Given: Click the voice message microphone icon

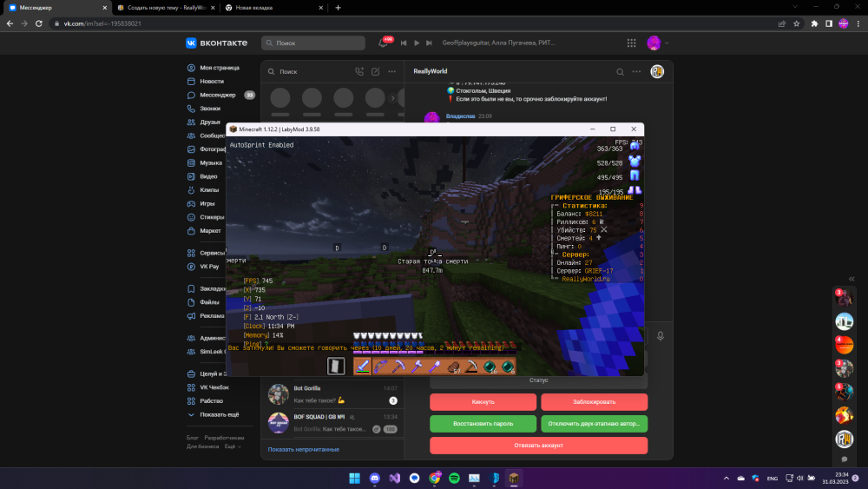Looking at the screenshot, I should (x=660, y=335).
